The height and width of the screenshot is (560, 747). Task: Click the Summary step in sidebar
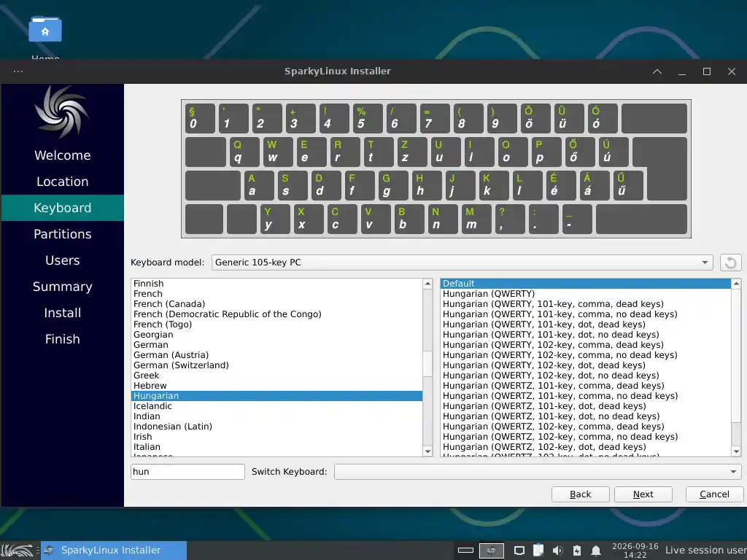(63, 286)
